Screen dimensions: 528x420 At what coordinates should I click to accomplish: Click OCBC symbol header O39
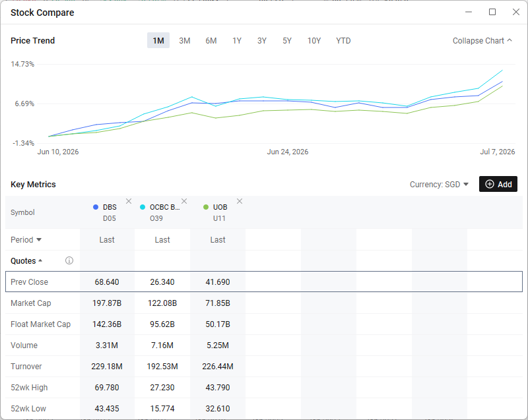pyautogui.click(x=156, y=218)
